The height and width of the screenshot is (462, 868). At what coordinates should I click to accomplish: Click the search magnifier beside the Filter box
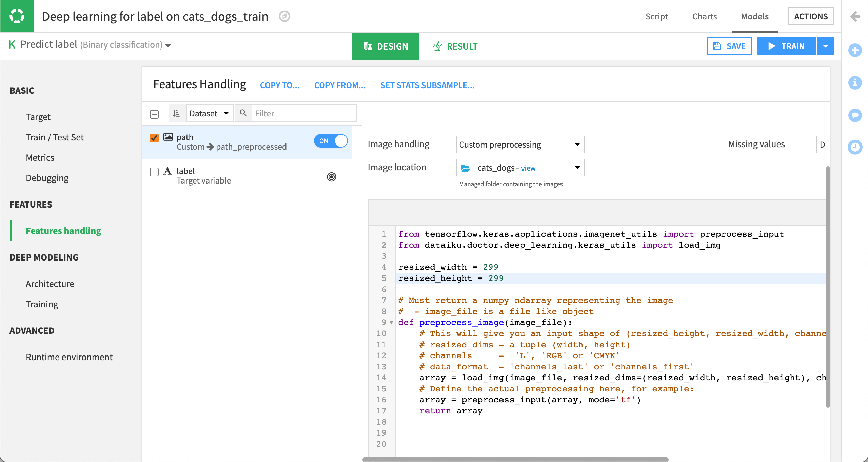pyautogui.click(x=243, y=113)
